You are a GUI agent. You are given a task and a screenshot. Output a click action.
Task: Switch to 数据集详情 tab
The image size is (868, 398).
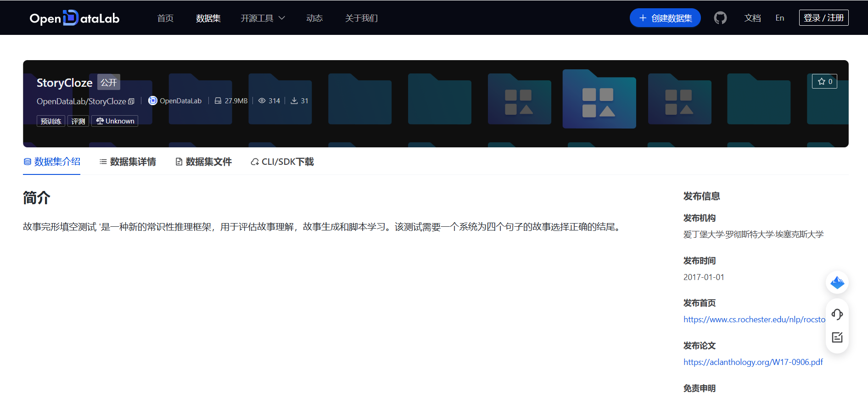pyautogui.click(x=128, y=162)
